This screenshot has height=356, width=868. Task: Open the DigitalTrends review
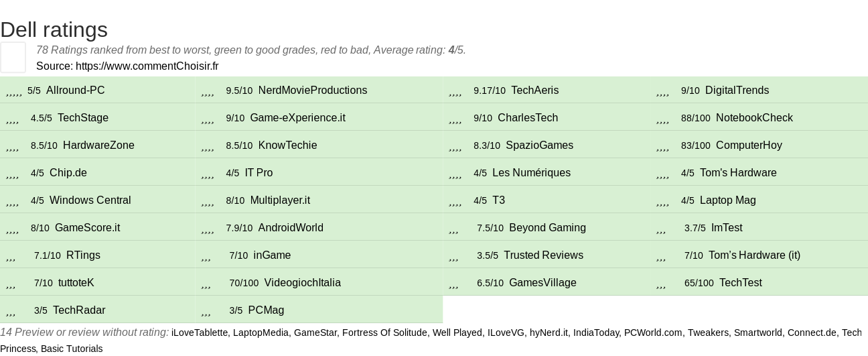pyautogui.click(x=737, y=91)
